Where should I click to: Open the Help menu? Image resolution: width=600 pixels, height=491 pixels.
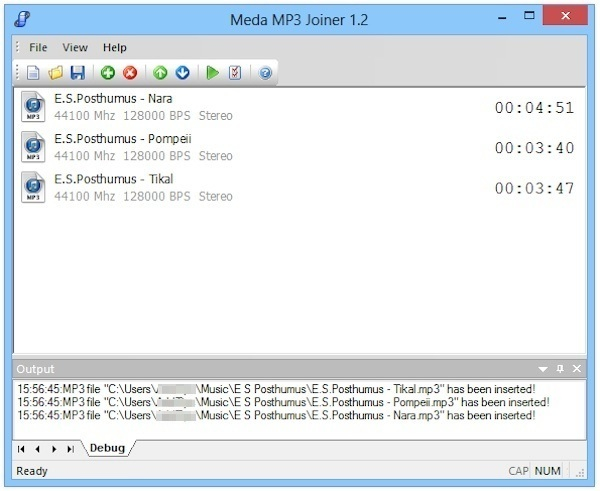click(x=115, y=47)
